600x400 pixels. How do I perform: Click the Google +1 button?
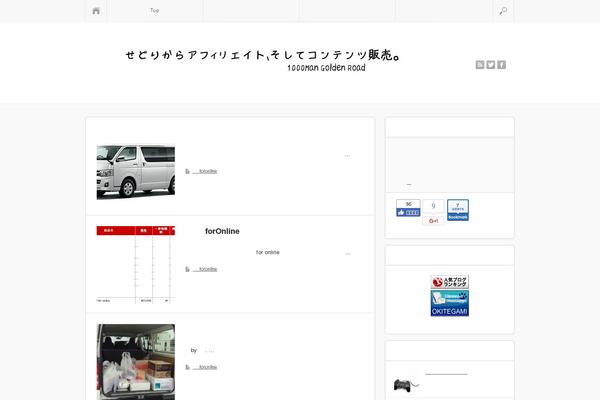[x=434, y=221]
